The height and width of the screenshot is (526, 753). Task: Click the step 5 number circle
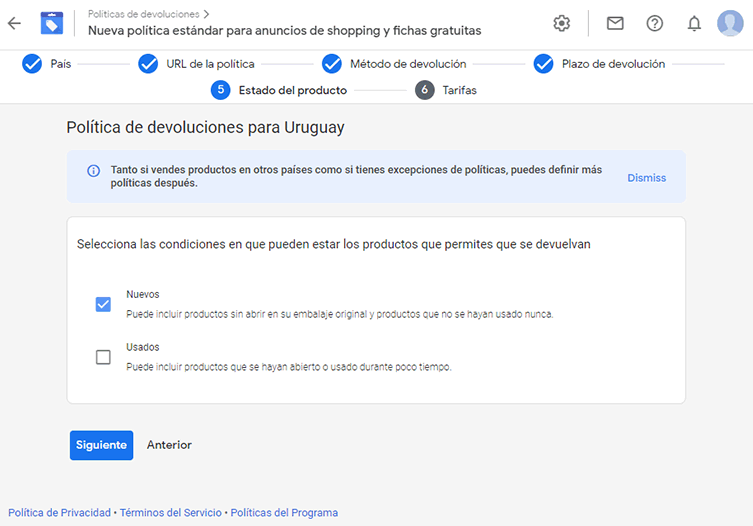click(220, 90)
